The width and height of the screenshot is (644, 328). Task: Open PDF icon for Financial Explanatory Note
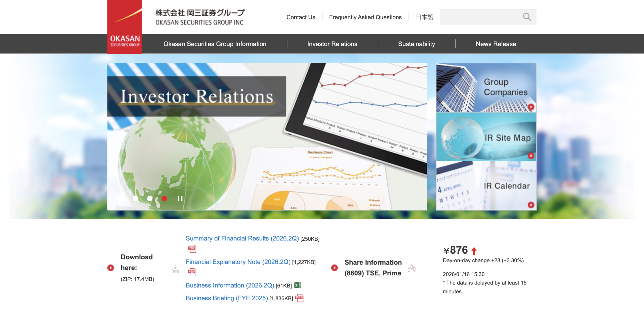tap(192, 272)
